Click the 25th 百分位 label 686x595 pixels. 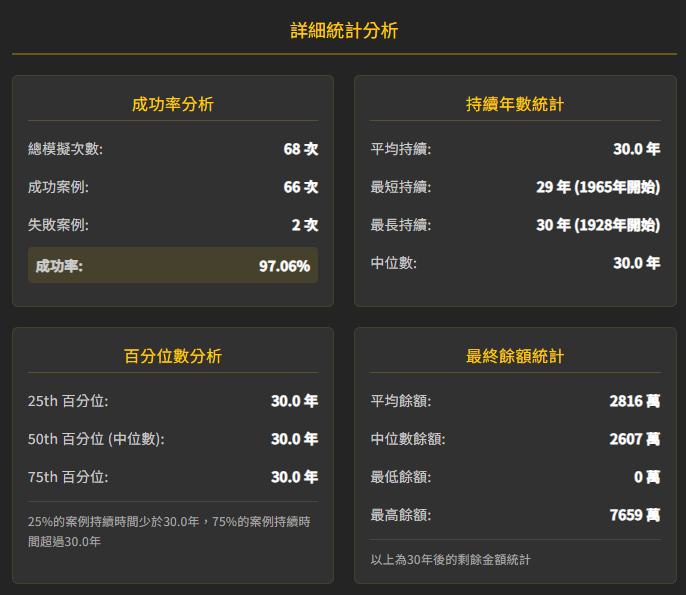point(68,401)
